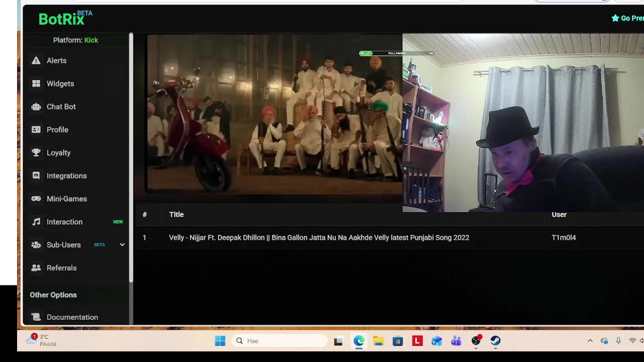
Task: Open the Referrals people icon
Action: point(36,268)
